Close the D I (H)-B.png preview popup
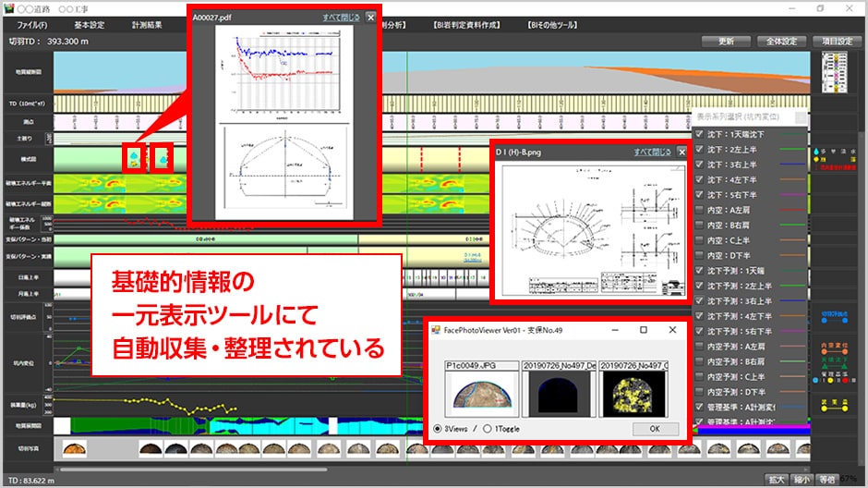Image resolution: width=868 pixels, height=488 pixels. (x=682, y=152)
